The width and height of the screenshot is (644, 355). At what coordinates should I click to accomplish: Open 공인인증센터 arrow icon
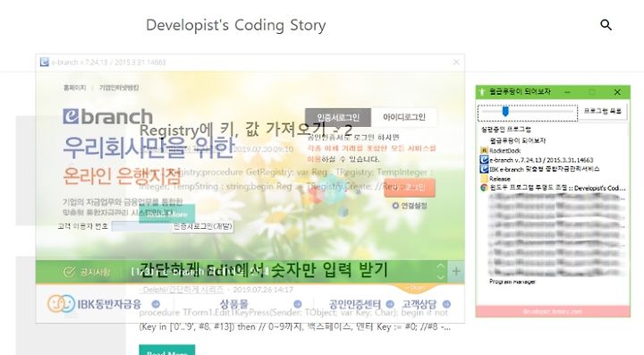click(390, 304)
